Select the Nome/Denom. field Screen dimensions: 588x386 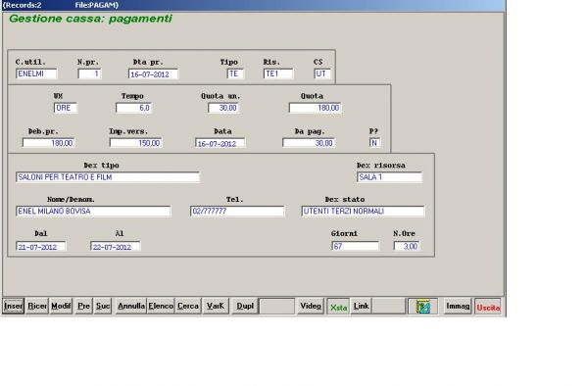[x=93, y=212]
